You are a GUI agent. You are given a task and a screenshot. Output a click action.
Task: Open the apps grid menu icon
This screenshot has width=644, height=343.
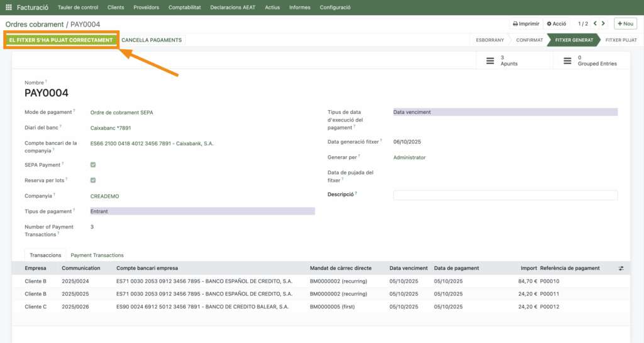9,8
